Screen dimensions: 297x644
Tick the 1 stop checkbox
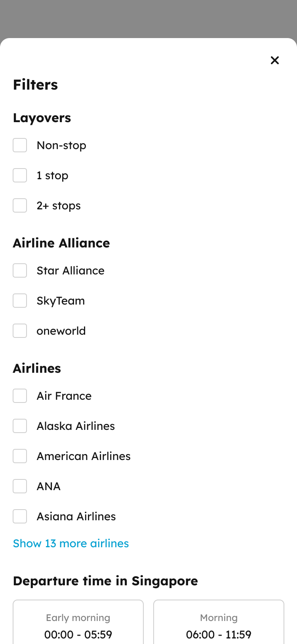coord(20,175)
